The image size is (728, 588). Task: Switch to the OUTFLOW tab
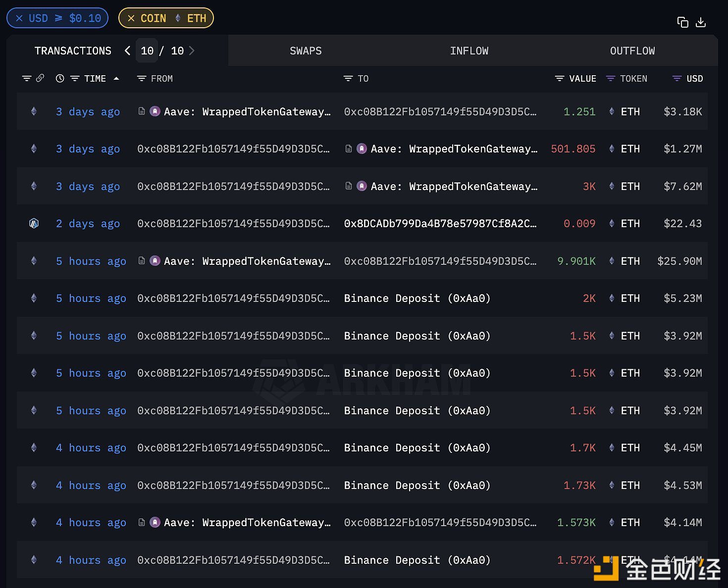[x=632, y=51]
